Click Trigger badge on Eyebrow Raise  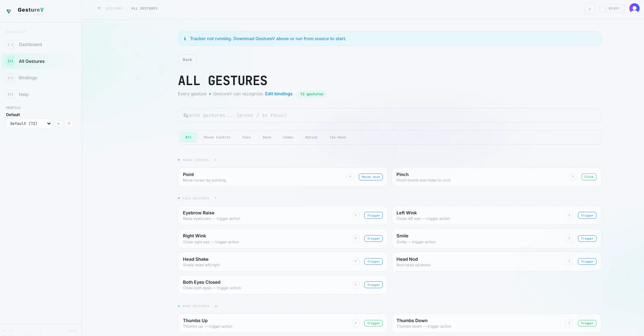coord(373,215)
